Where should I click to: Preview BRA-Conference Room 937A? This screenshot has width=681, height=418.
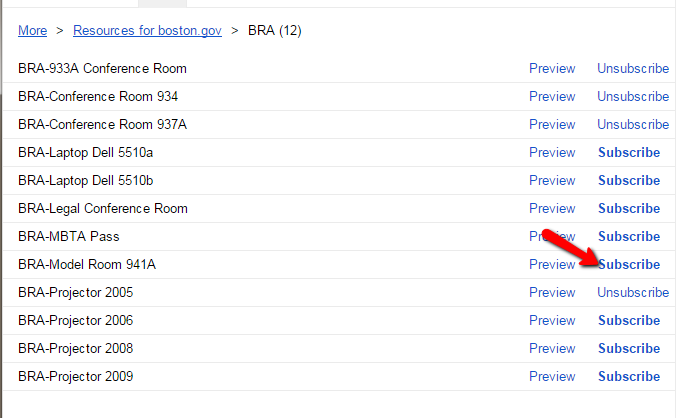(552, 125)
